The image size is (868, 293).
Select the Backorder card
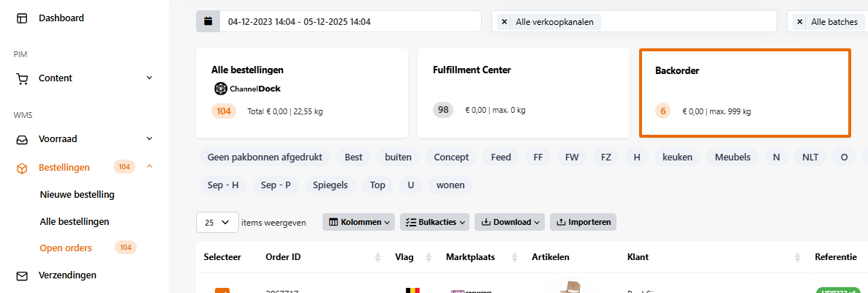(744, 93)
